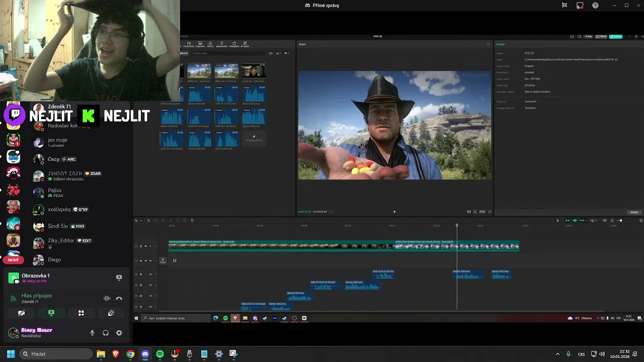This screenshot has width=644, height=362.
Task: Open the AI avatar tool in CapCut
Action: click(x=245, y=44)
